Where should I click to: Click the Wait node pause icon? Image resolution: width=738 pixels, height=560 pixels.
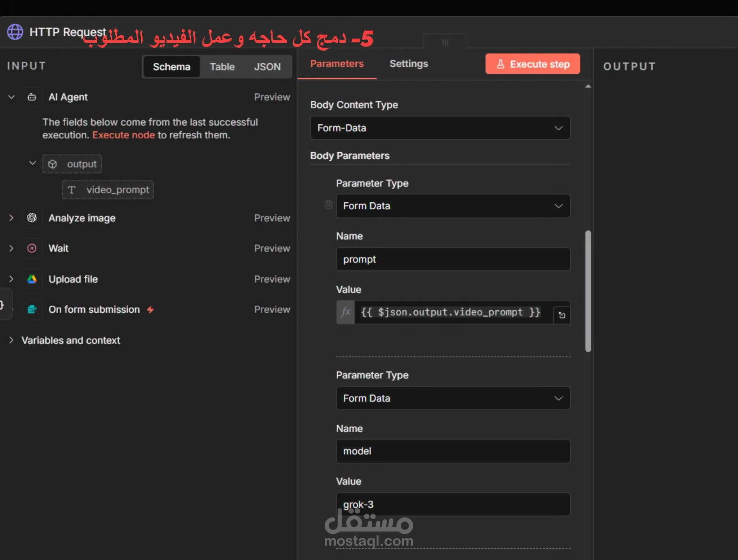click(x=32, y=248)
